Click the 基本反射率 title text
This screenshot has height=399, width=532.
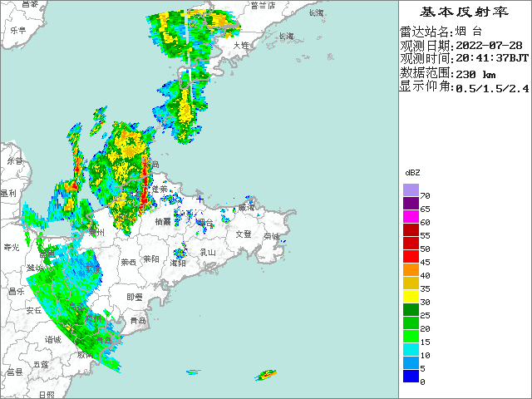pos(464,12)
